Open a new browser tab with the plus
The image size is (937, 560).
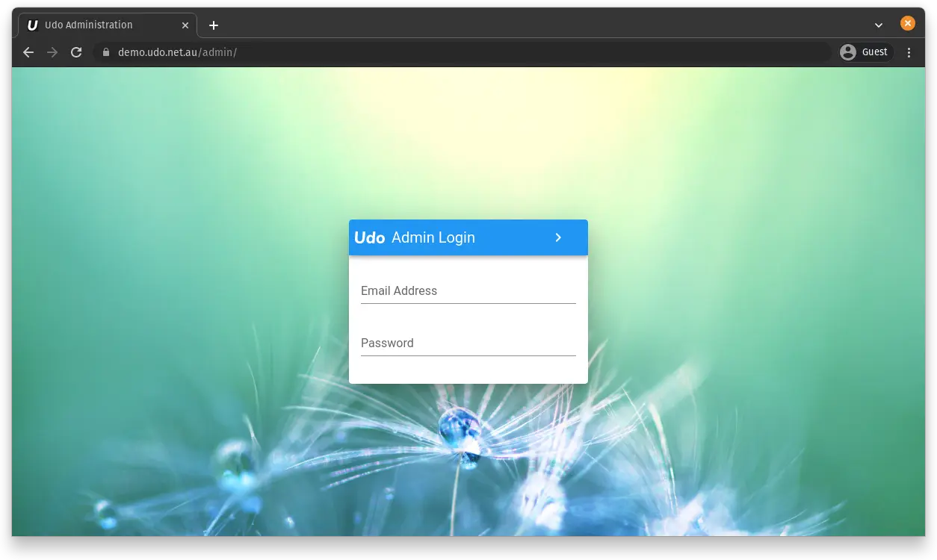(x=214, y=25)
